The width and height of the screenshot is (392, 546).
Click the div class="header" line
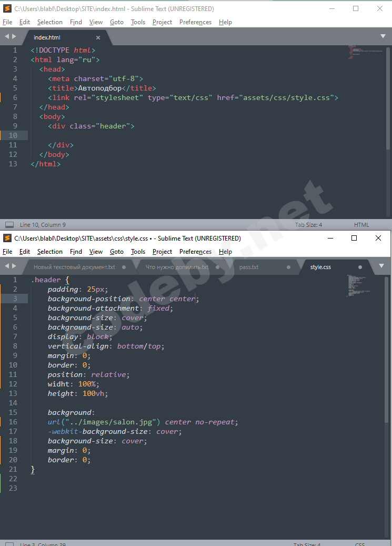[x=91, y=126]
